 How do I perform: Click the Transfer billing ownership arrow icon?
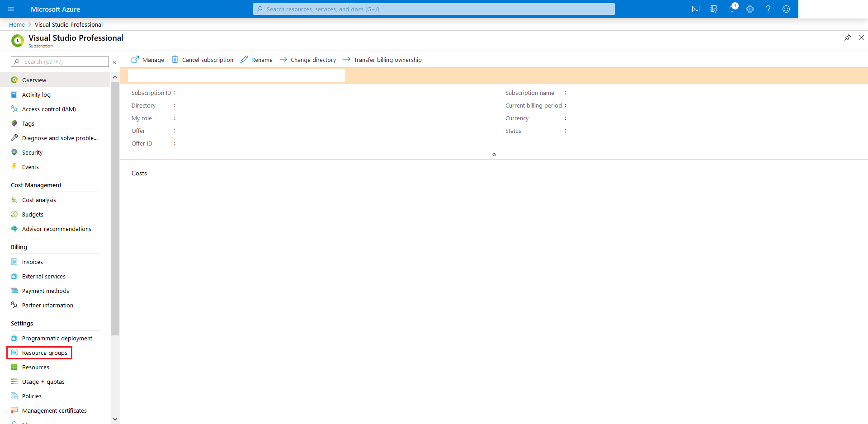coord(347,59)
